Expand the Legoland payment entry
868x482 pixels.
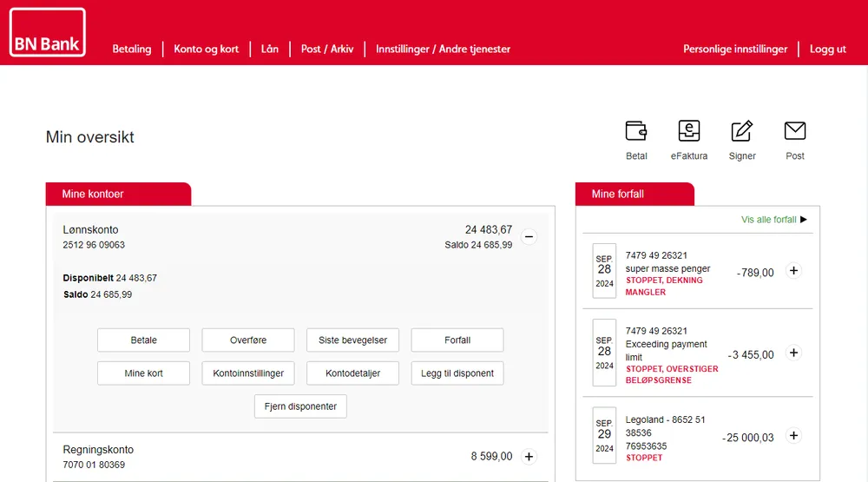click(x=792, y=436)
